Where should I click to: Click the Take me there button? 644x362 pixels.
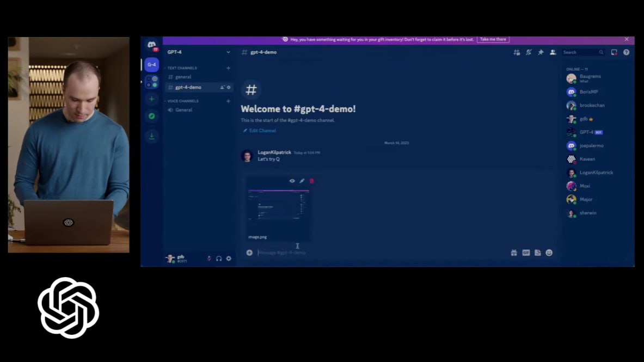493,39
